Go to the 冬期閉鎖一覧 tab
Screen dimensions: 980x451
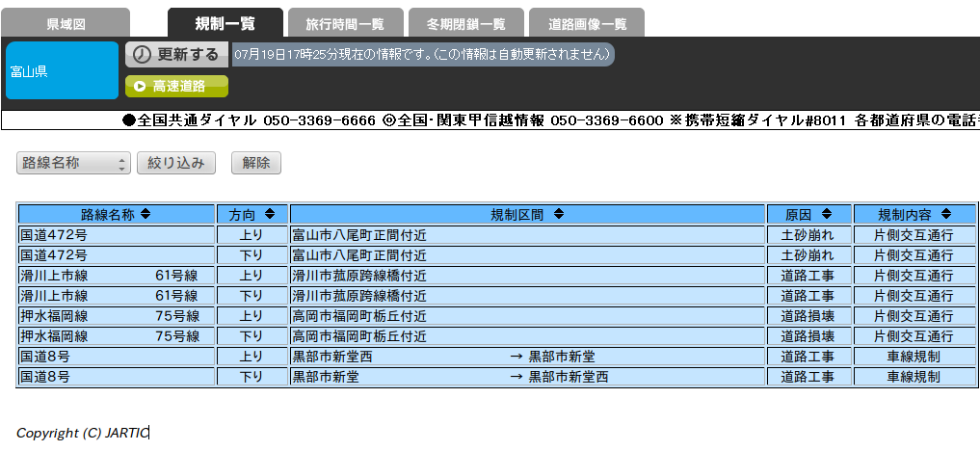pos(465,23)
